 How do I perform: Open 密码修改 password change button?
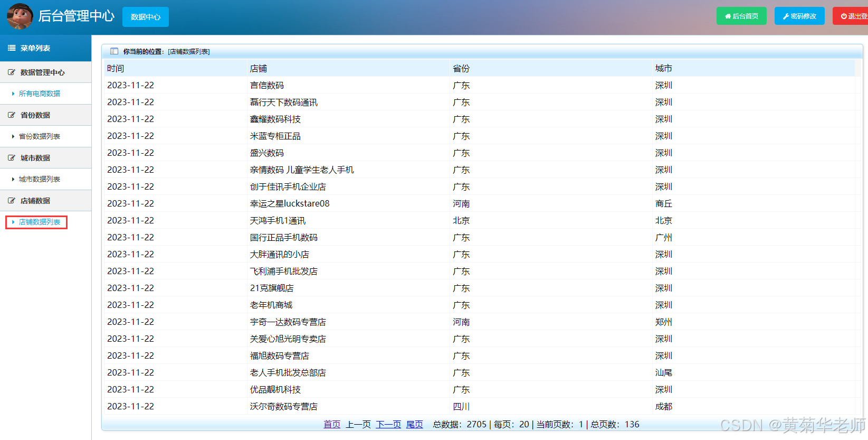tap(799, 16)
